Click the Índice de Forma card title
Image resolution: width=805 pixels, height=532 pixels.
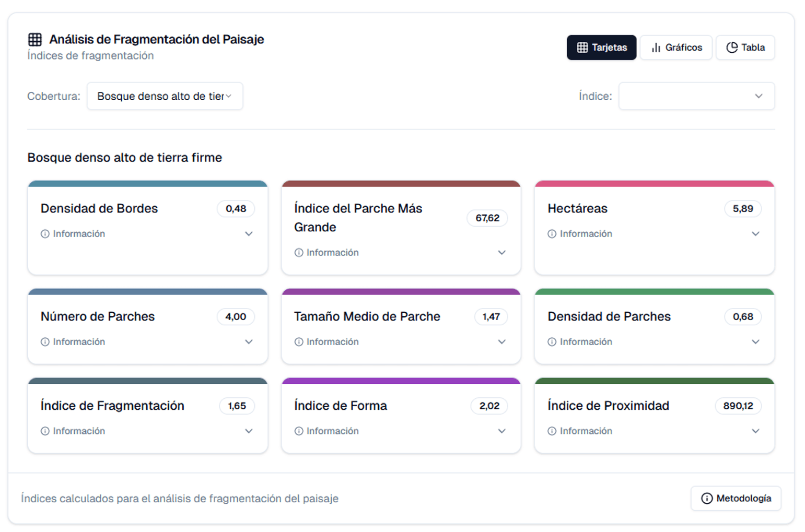click(x=341, y=406)
